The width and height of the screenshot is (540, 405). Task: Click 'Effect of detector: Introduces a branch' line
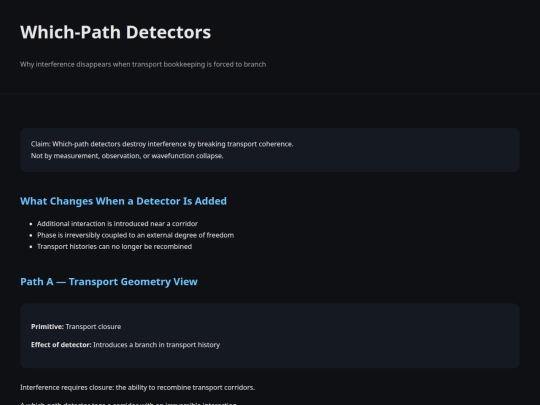(125, 345)
